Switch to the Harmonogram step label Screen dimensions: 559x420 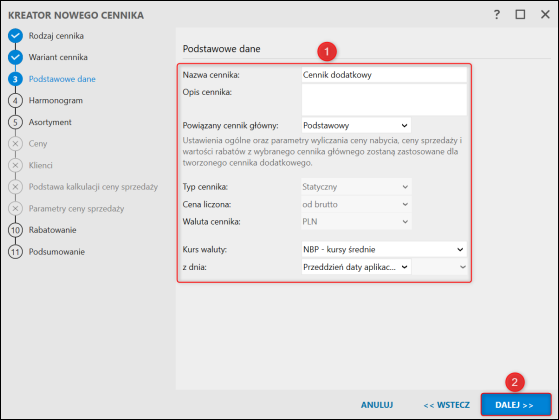56,101
